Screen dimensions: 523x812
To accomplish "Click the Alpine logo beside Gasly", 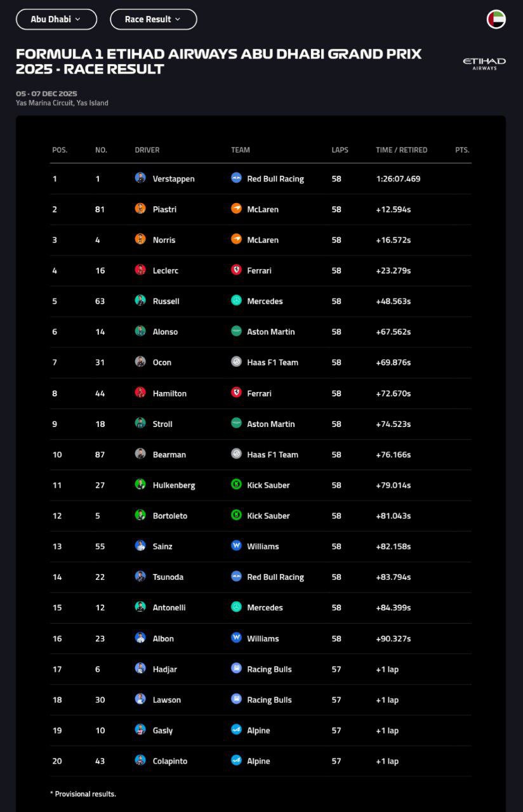I will [x=236, y=730].
